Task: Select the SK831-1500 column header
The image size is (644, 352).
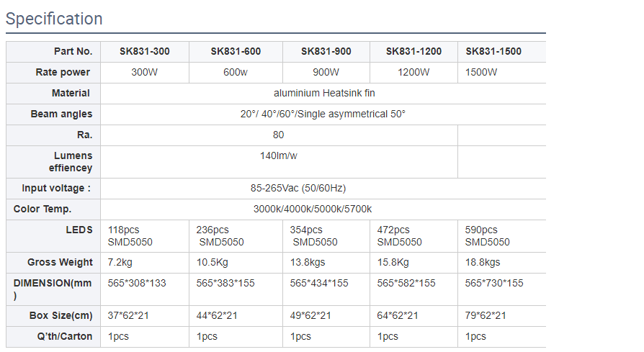Action: point(493,51)
